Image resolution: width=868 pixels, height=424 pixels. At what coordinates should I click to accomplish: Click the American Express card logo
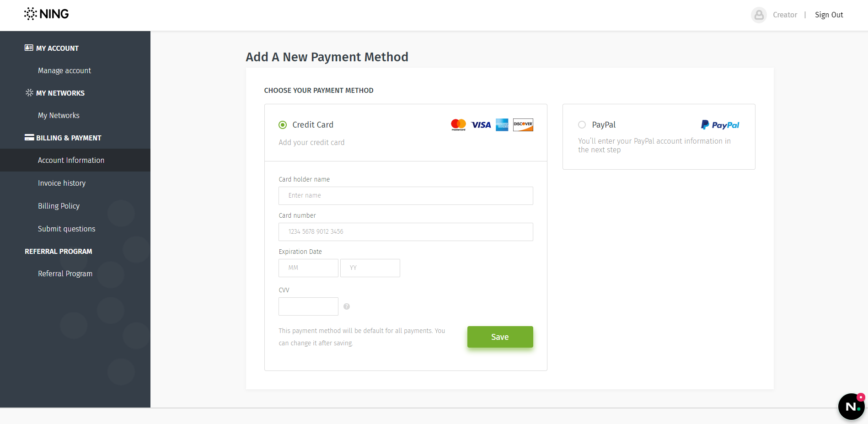(x=502, y=125)
